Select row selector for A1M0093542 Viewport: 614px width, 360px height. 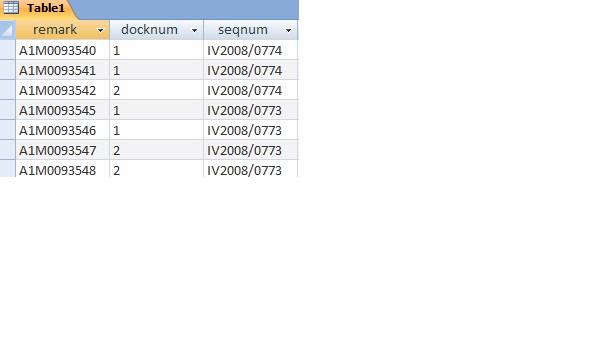click(x=7, y=90)
